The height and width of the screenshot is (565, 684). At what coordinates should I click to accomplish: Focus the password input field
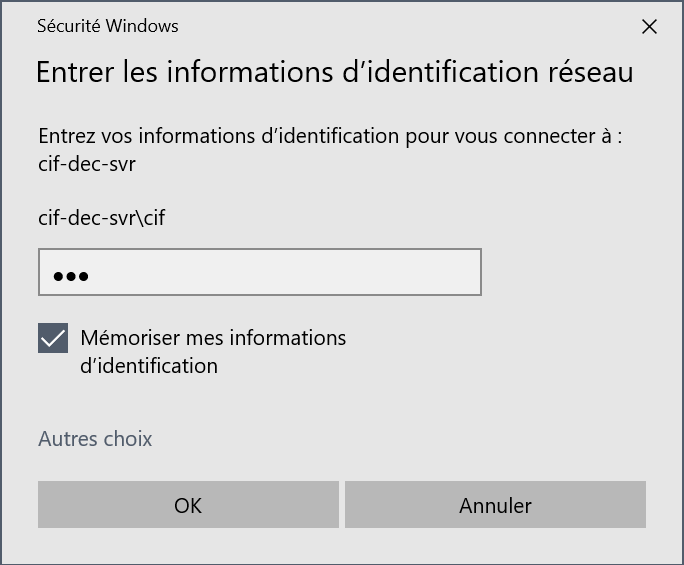[260, 273]
